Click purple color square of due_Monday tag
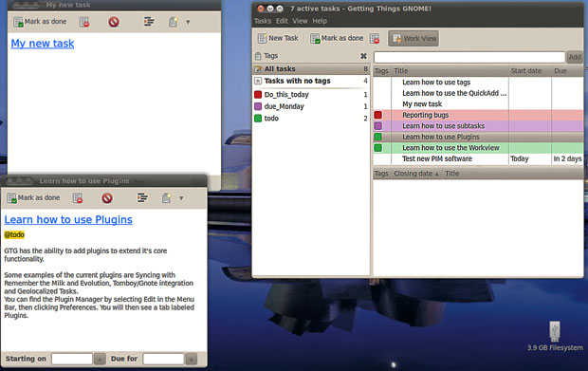588x371 pixels. point(258,106)
